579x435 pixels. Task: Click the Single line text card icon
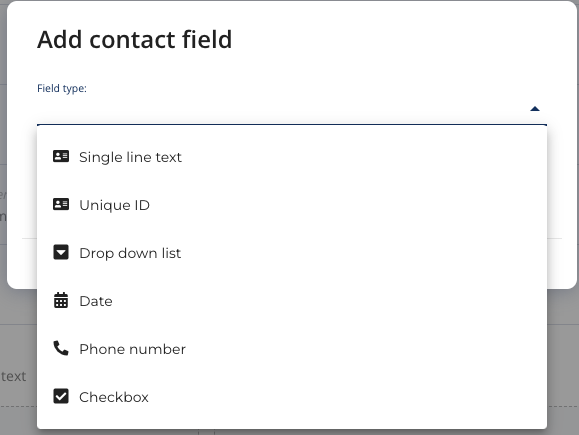tap(61, 157)
